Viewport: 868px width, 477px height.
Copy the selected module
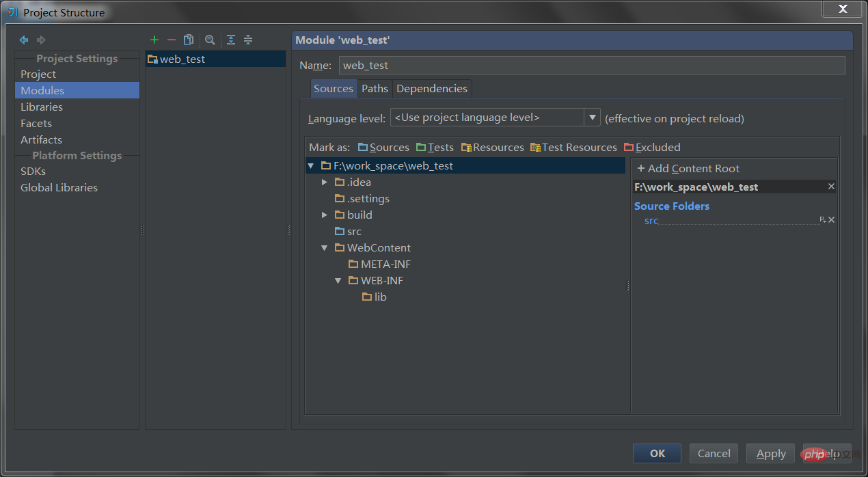(x=189, y=40)
